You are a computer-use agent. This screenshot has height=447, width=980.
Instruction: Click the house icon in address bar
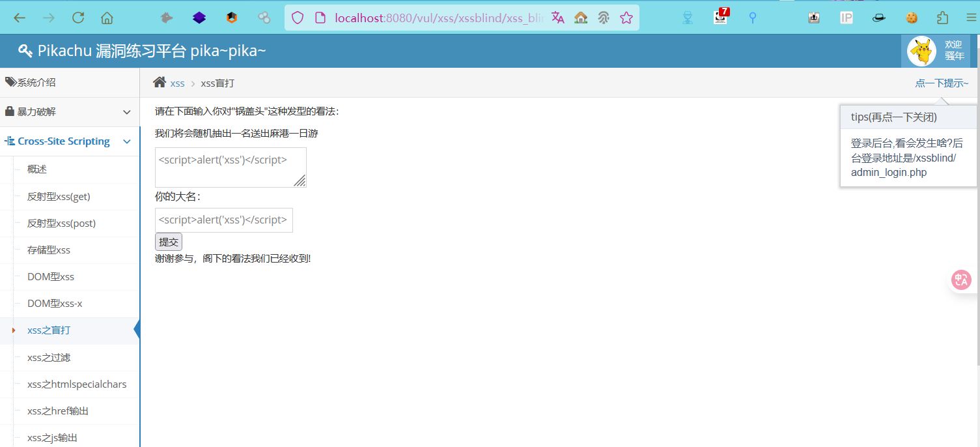point(581,18)
